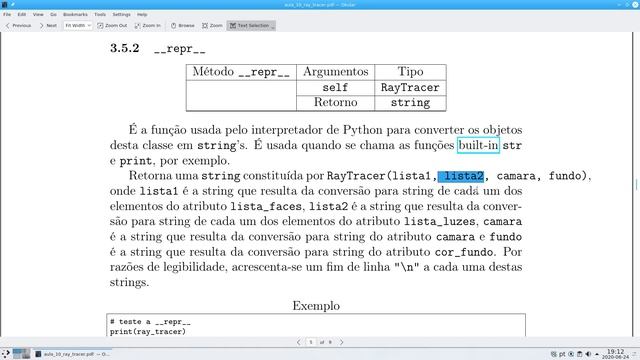The image size is (640, 360).
Task: Open the Fit Width zoom dropdown
Action: (x=78, y=25)
